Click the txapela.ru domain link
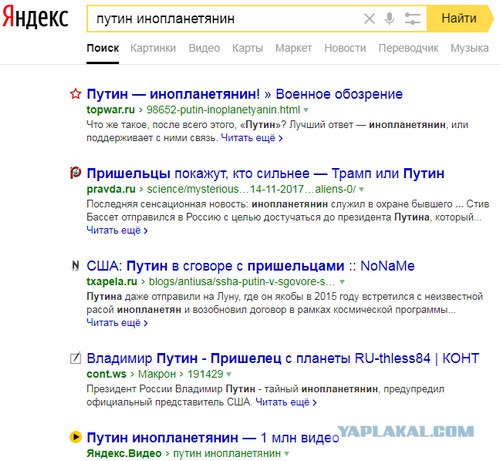The height and width of the screenshot is (461, 500). tap(112, 282)
